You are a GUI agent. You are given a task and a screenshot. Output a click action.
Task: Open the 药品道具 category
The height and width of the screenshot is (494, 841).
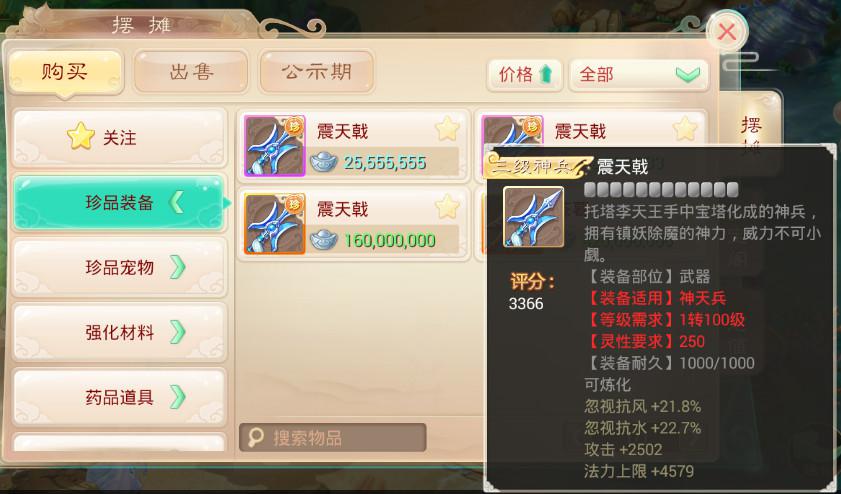pos(120,397)
